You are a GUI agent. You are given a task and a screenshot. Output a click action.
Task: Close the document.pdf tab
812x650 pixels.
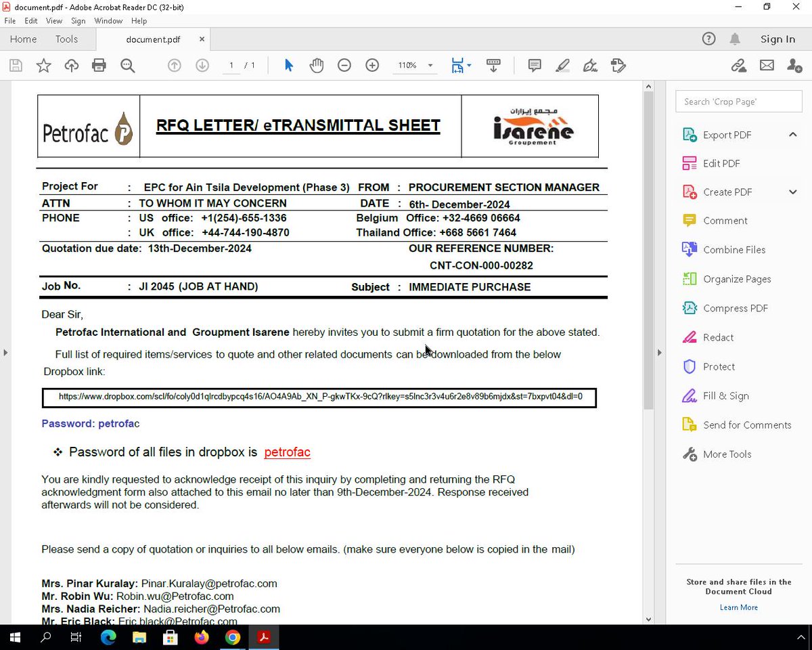[202, 39]
